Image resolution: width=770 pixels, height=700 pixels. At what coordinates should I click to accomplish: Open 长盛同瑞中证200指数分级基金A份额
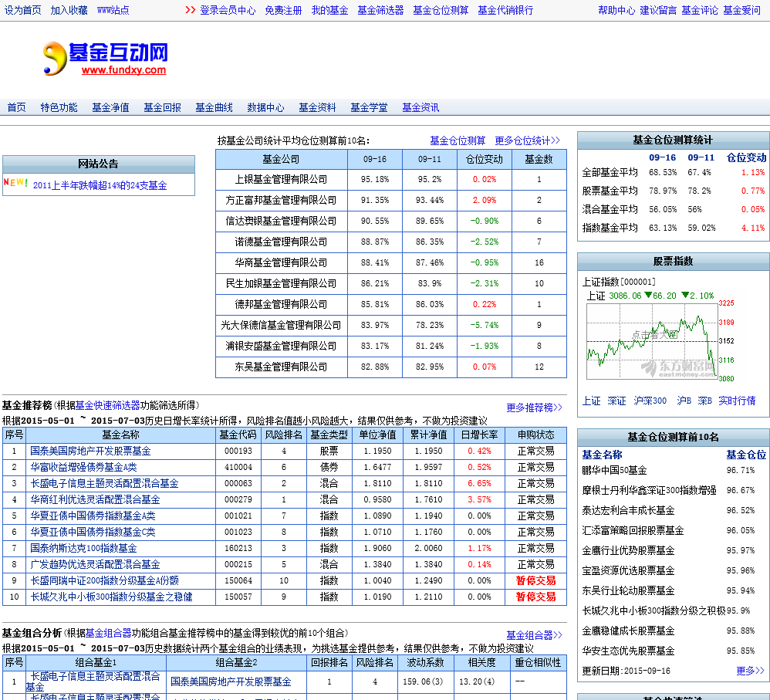105,580
